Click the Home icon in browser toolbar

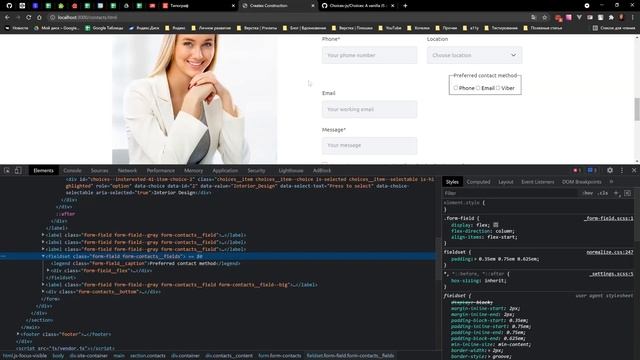[39, 18]
